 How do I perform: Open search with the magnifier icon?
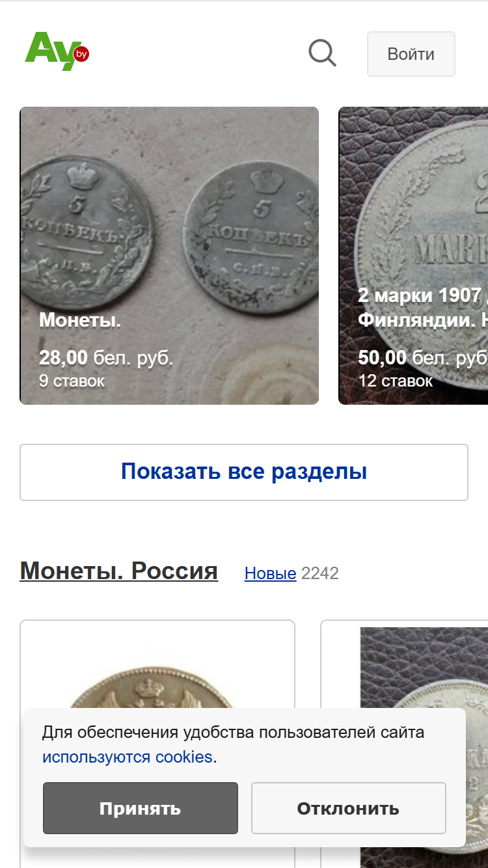coord(322,53)
